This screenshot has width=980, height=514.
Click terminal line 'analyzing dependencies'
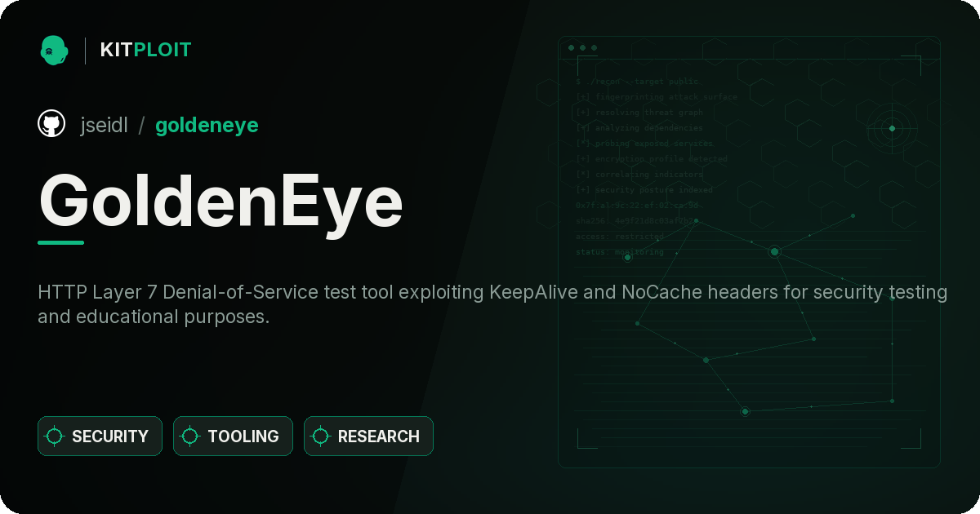(x=639, y=128)
